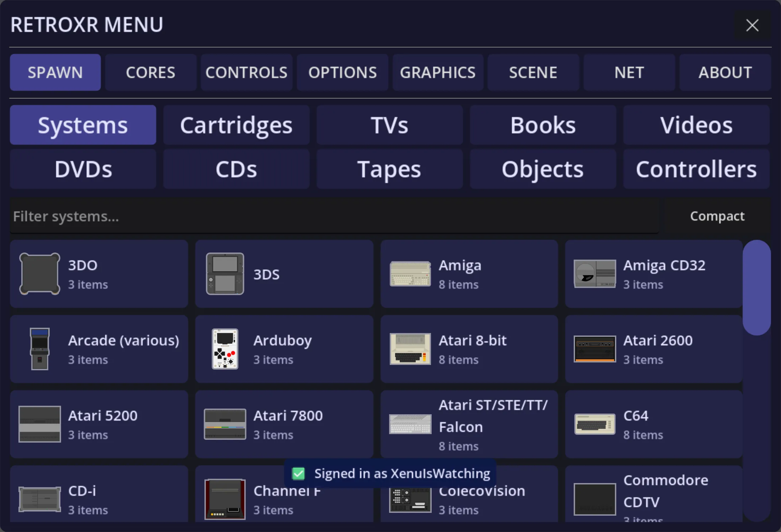The width and height of the screenshot is (781, 532).
Task: Choose the TVs category
Action: point(390,125)
